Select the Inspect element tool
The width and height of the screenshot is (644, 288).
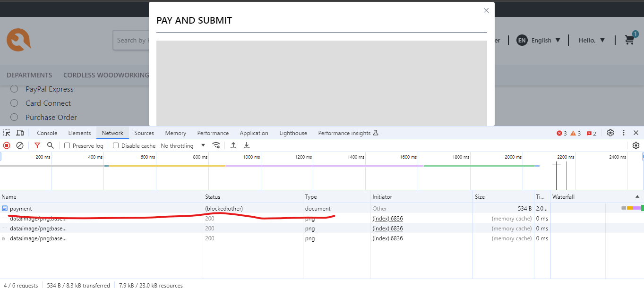(x=7, y=133)
